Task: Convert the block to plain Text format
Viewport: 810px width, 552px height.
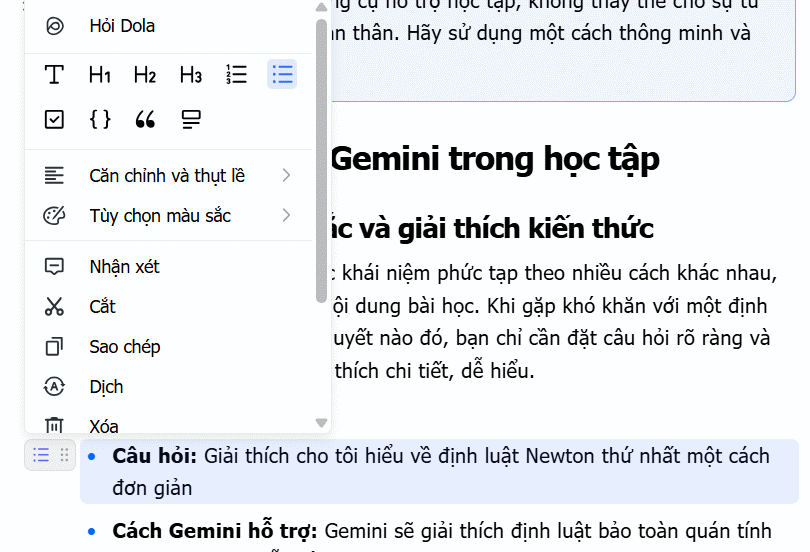Action: 54,74
